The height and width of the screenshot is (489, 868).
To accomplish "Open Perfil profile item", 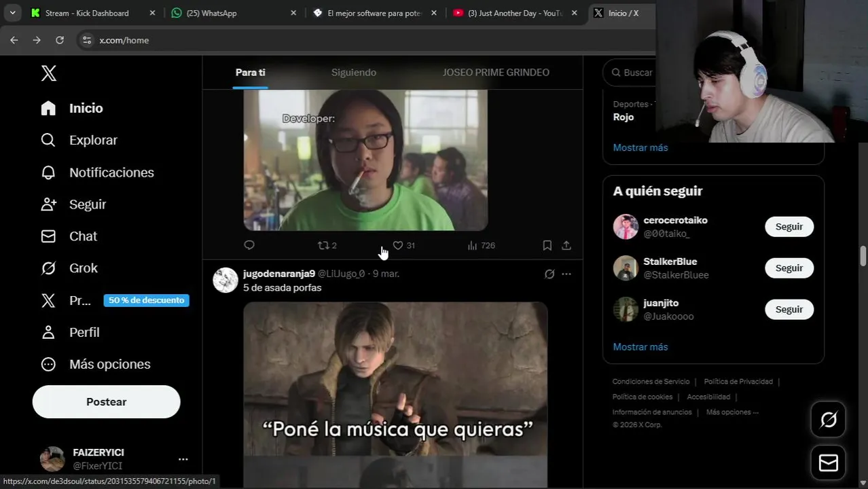I will [x=70, y=332].
